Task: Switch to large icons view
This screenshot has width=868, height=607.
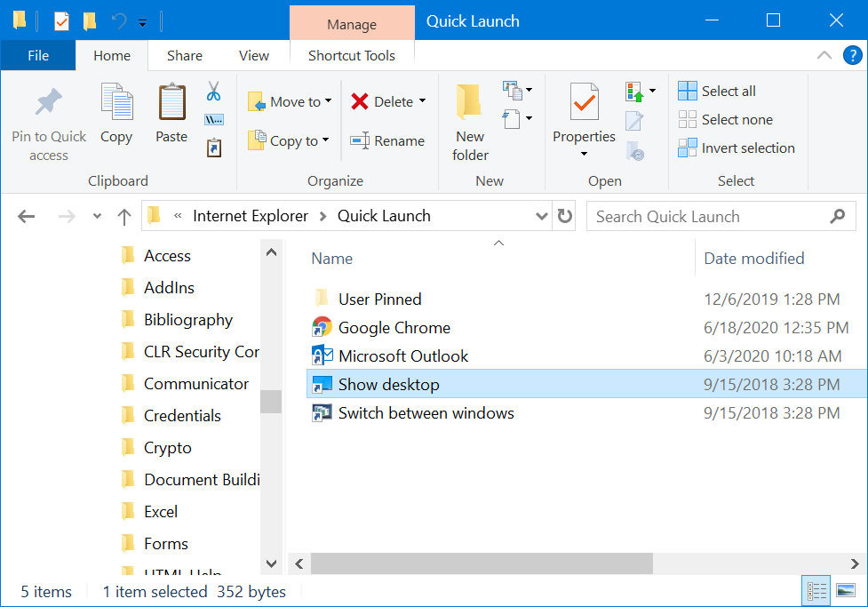Action: coord(845,591)
